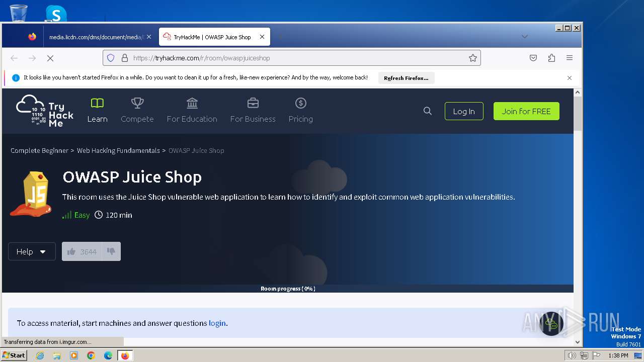
Task: Select the TryHackMe OWASP Juice Shop tab
Action: (215, 37)
